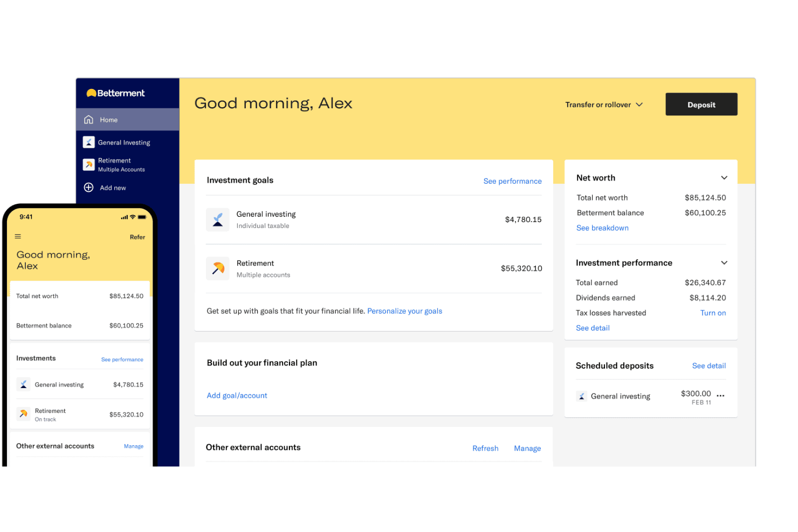Image resolution: width=798 pixels, height=532 pixels.
Task: Open Home in the sidebar
Action: tap(128, 120)
